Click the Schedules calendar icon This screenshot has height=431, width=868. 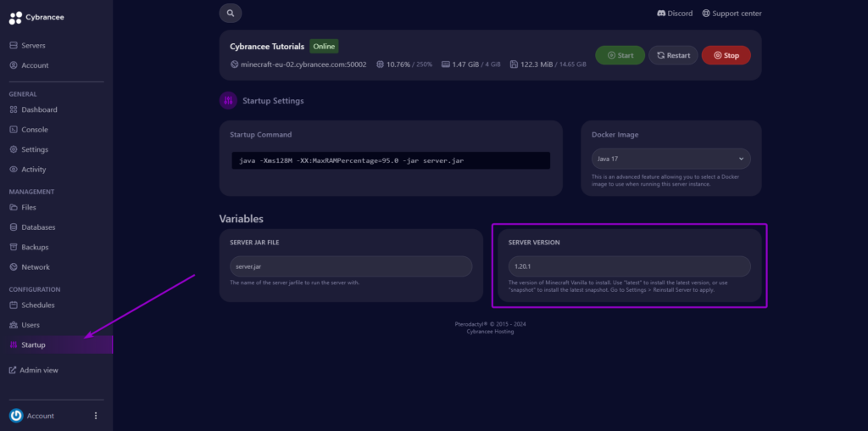pos(14,305)
